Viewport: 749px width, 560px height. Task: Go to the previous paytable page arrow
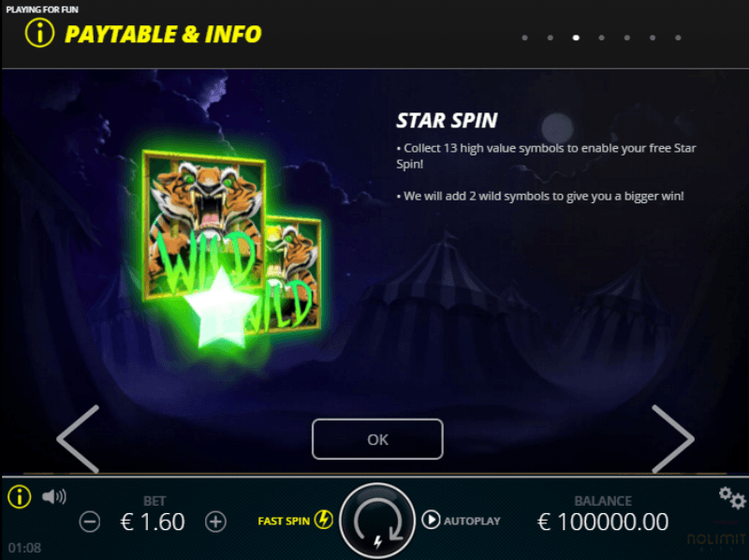tap(78, 438)
